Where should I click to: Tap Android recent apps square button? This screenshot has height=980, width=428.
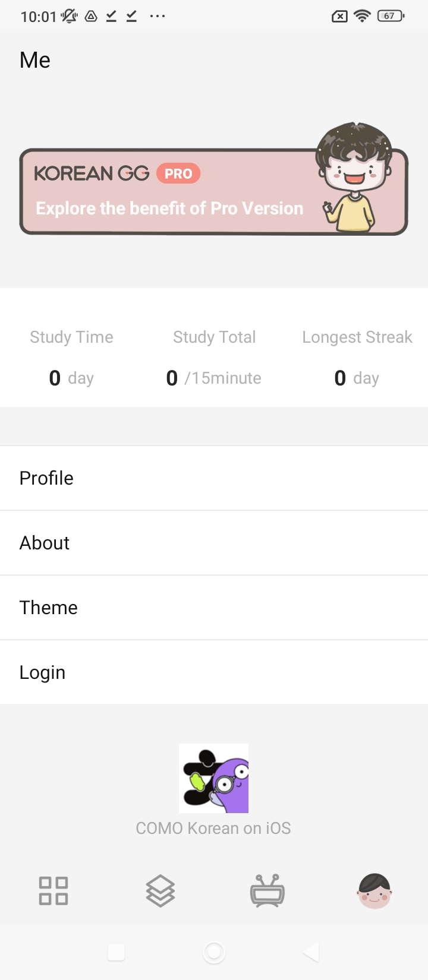pos(116,952)
